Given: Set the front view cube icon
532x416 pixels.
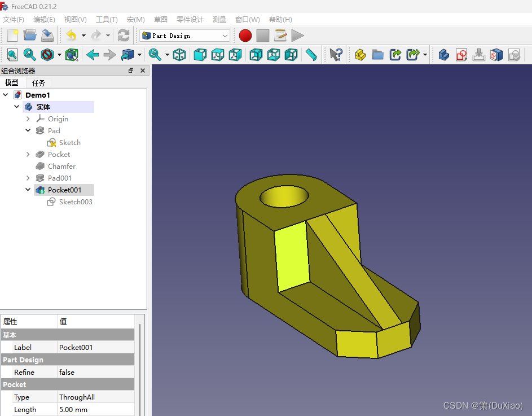Looking at the screenshot, I should coord(200,55).
